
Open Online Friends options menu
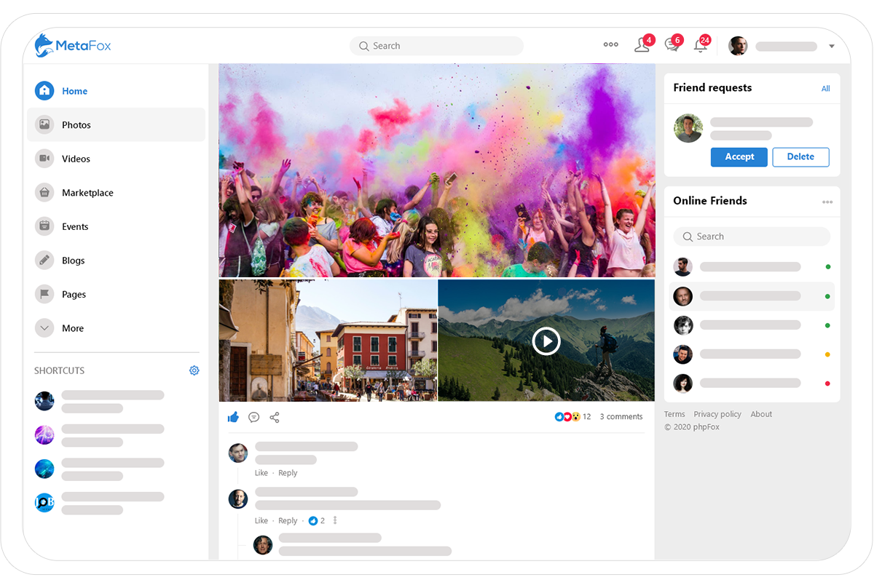(827, 202)
